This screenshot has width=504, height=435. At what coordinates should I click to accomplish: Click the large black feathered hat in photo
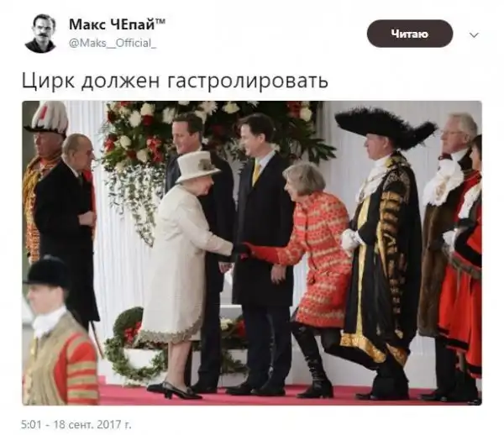pyautogui.click(x=384, y=126)
